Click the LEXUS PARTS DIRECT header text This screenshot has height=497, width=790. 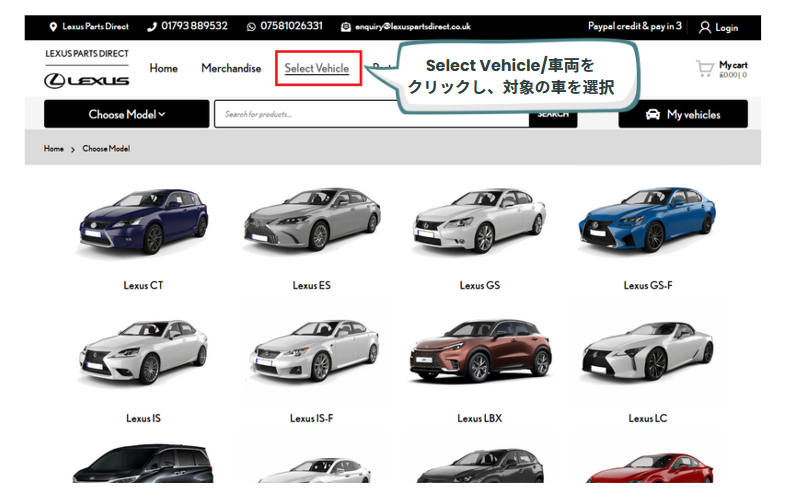(x=87, y=53)
